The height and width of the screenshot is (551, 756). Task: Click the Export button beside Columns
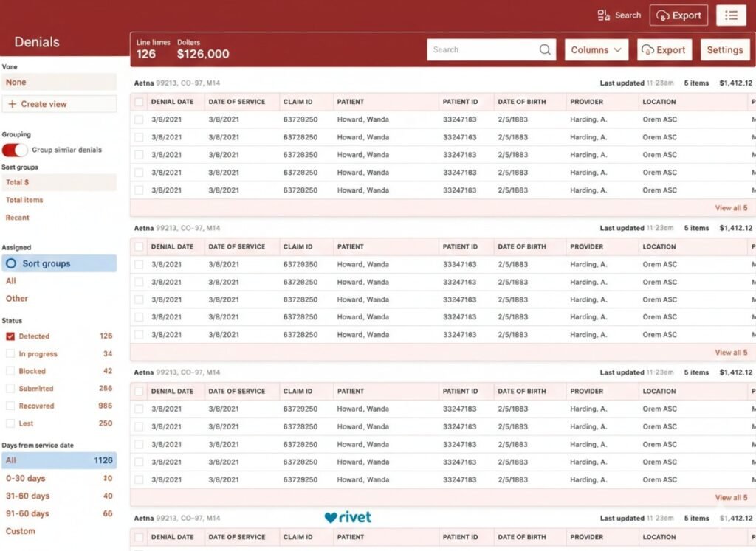click(x=664, y=50)
